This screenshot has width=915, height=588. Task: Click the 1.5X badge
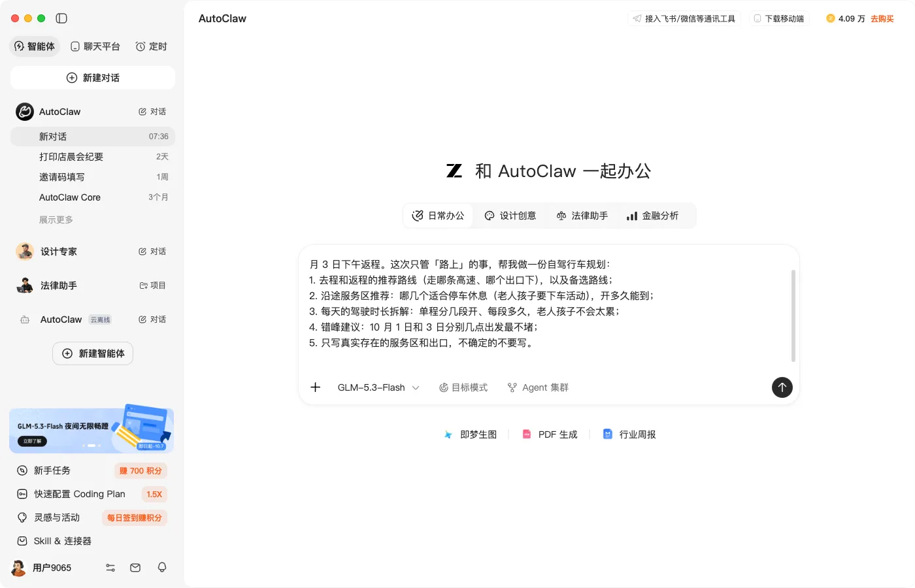tap(154, 495)
